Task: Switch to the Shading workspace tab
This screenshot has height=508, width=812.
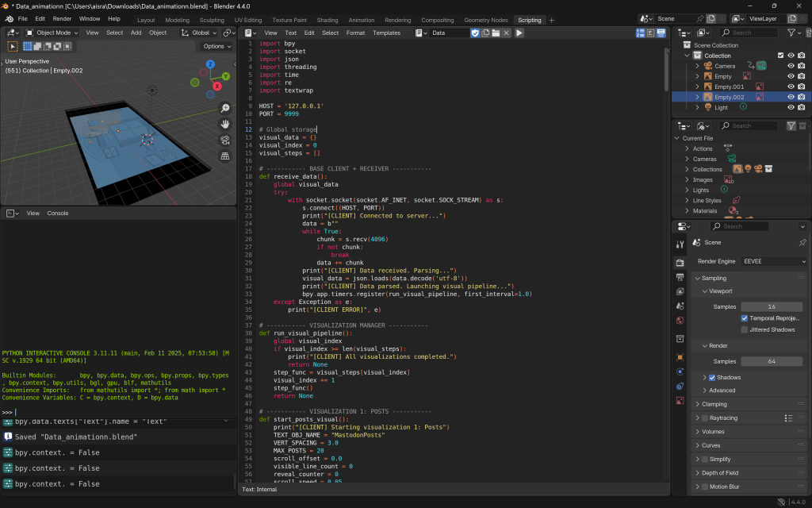Action: 327,20
